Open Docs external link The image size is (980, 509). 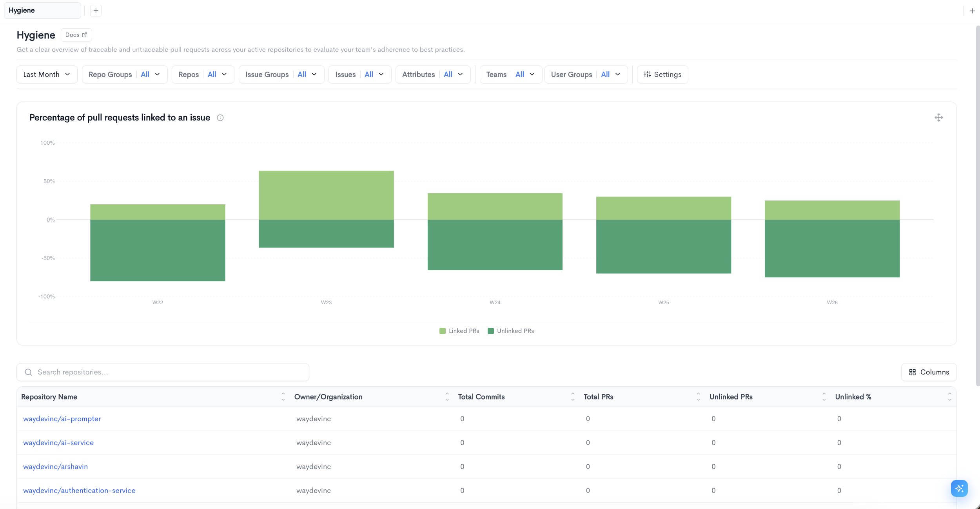pyautogui.click(x=76, y=35)
